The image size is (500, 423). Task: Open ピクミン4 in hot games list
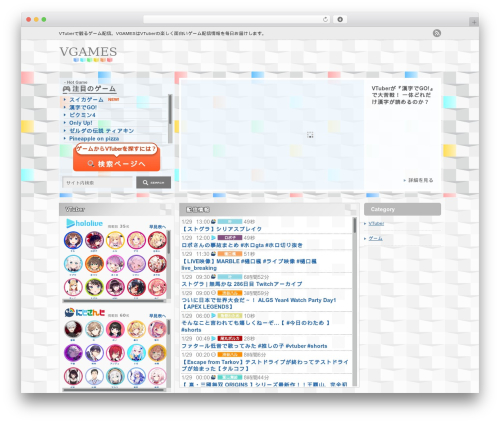coord(82,115)
